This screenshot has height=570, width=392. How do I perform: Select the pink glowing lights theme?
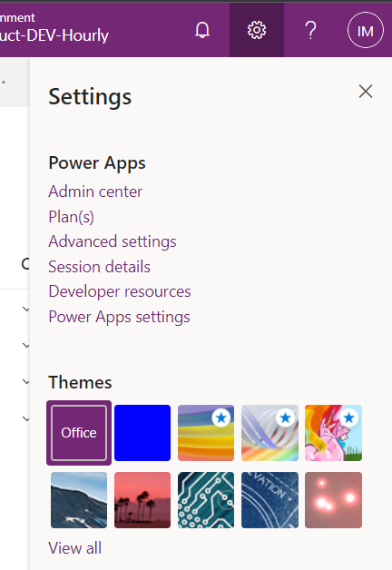[x=334, y=500]
